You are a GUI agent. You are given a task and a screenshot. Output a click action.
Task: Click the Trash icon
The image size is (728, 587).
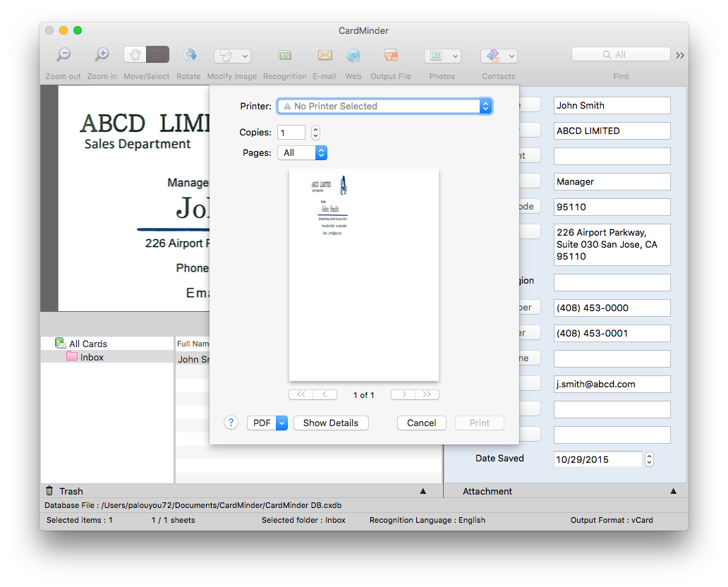[x=49, y=491]
